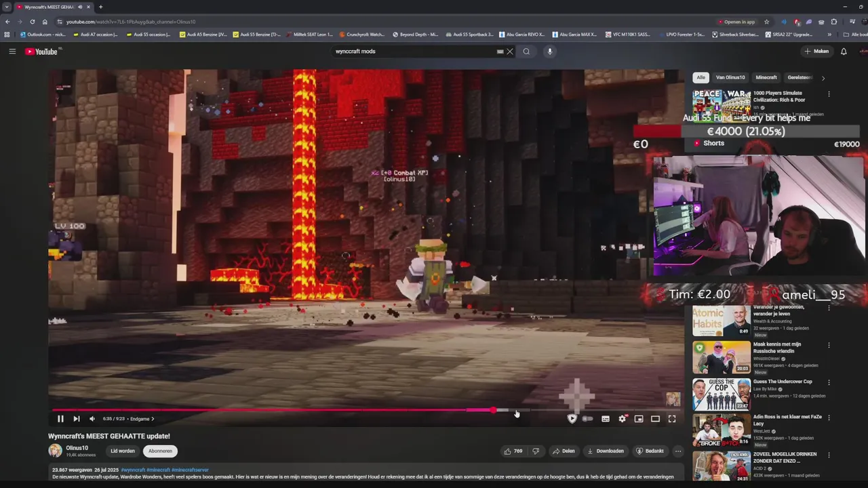Select the Van Olinus10 filter chip

click(730, 77)
